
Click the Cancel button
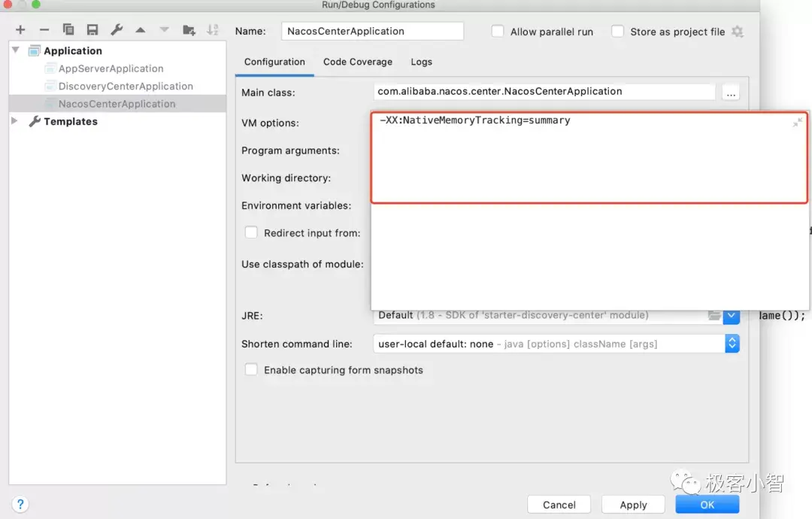[x=559, y=505]
